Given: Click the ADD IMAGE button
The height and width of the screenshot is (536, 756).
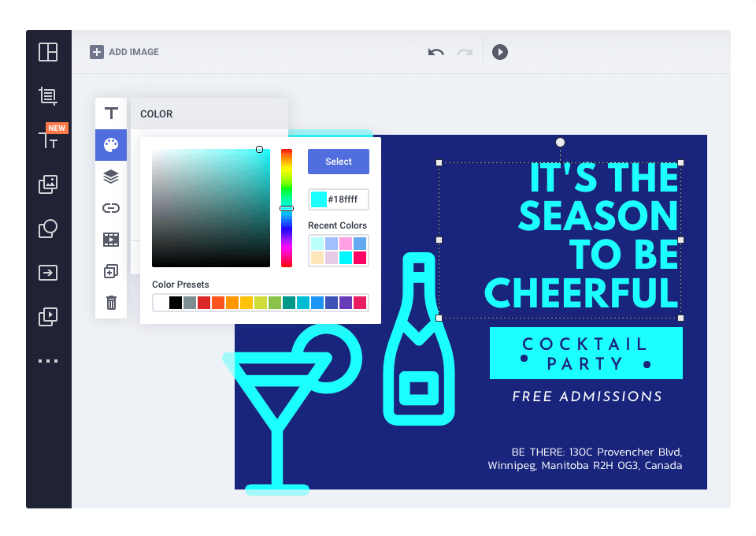Looking at the screenshot, I should tap(124, 52).
